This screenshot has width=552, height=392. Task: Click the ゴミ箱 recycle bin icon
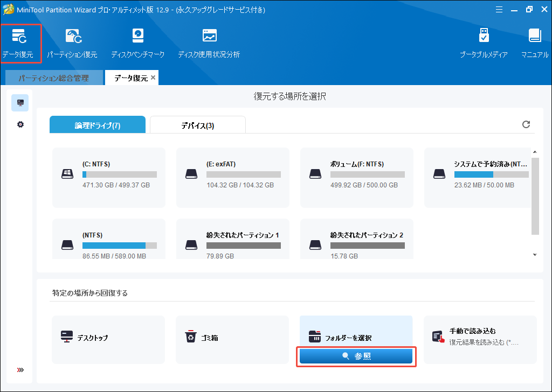(190, 336)
